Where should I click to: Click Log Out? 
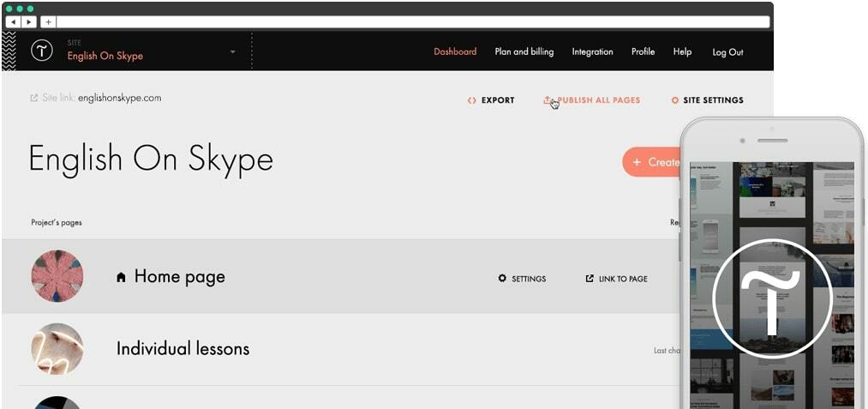click(x=727, y=52)
